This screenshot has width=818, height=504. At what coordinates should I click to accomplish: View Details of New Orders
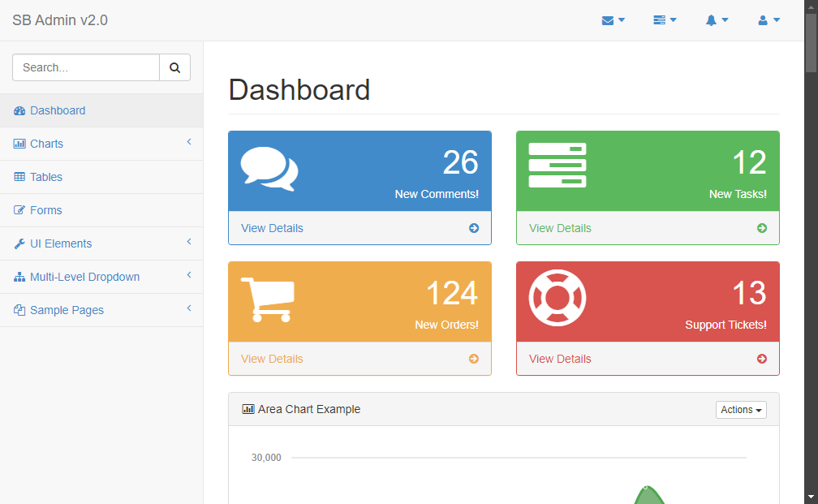coord(272,359)
